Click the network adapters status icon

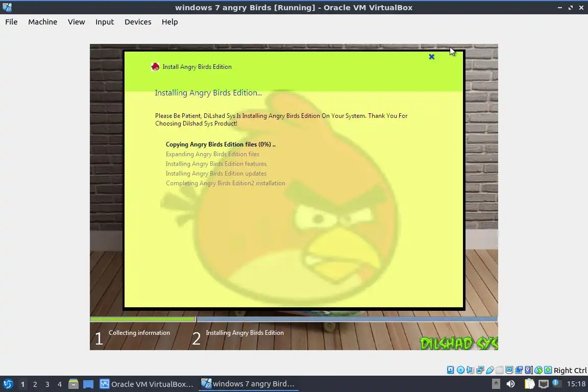[480, 370]
